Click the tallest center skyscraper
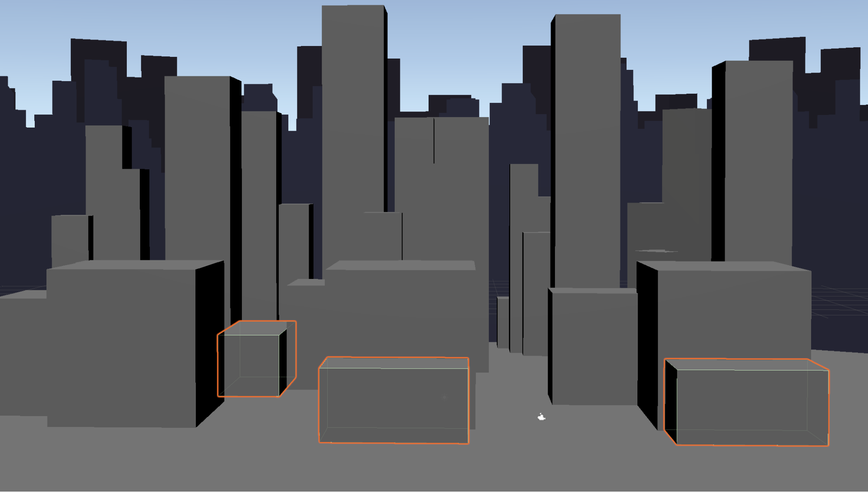Viewport: 868px width, 492px height. [353, 108]
